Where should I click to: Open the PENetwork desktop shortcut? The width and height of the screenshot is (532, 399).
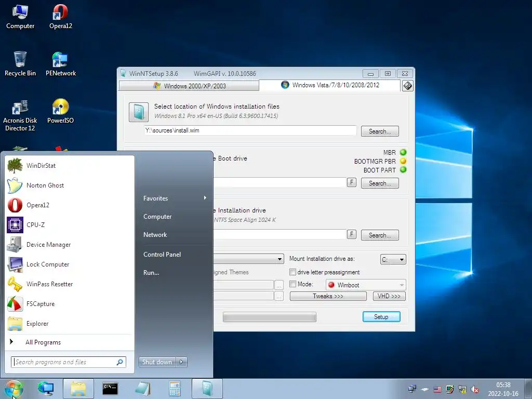[60, 64]
